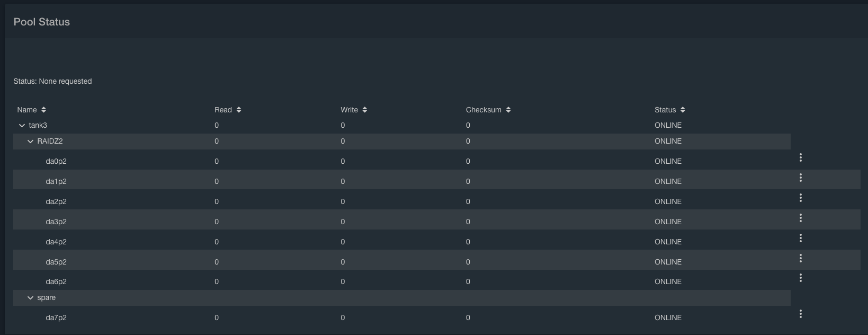Select the da3p2 disk row
The height and width of the screenshot is (335, 868).
pos(56,222)
